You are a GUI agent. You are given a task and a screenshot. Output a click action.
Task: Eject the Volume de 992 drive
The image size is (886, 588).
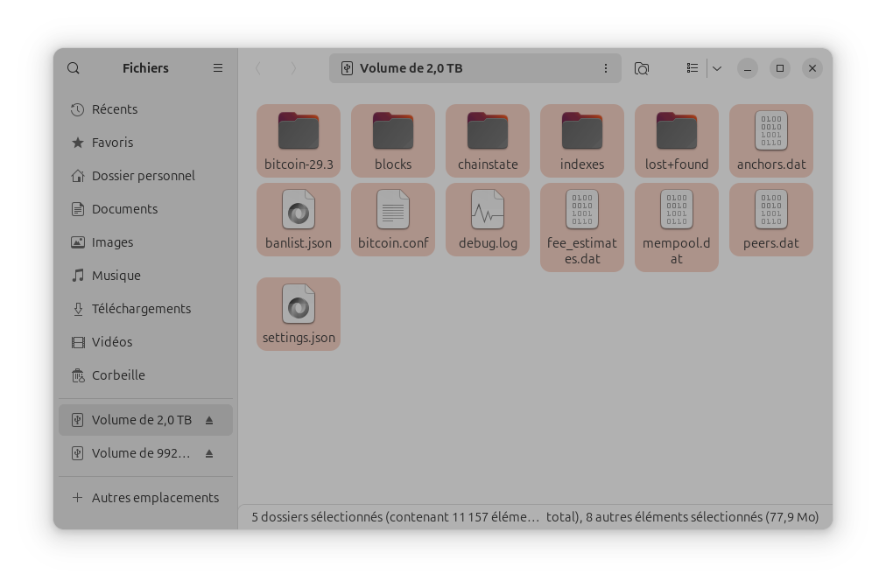(209, 453)
